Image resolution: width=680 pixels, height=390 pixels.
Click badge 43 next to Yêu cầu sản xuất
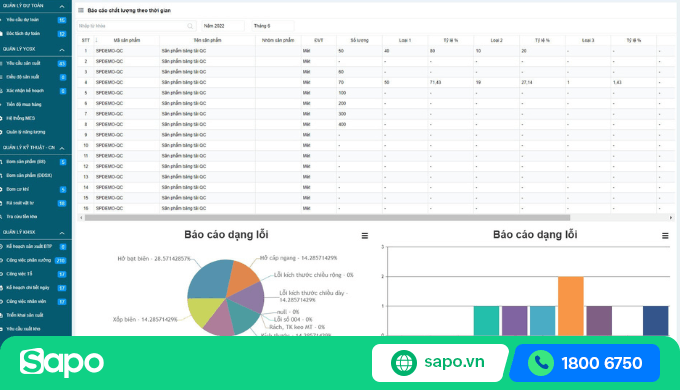tap(62, 63)
